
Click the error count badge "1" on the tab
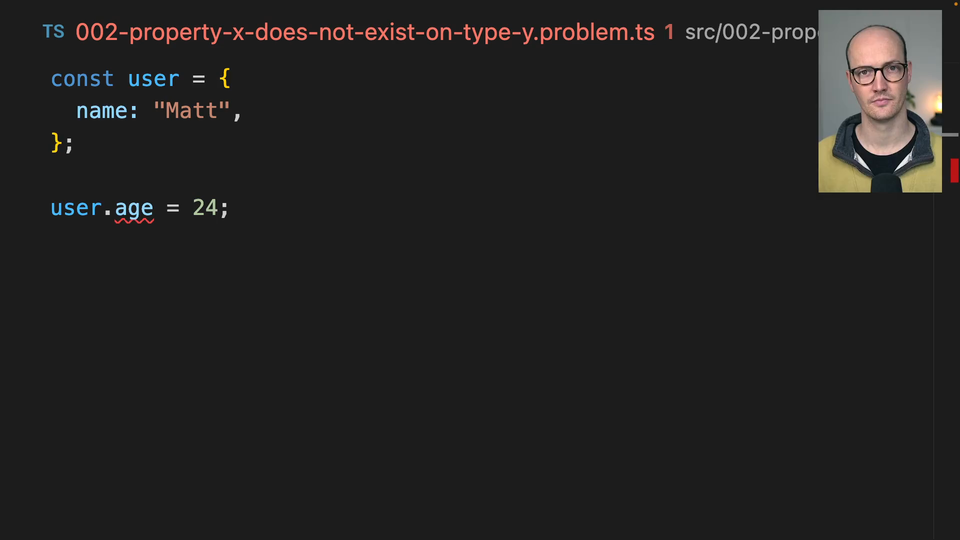point(669,32)
